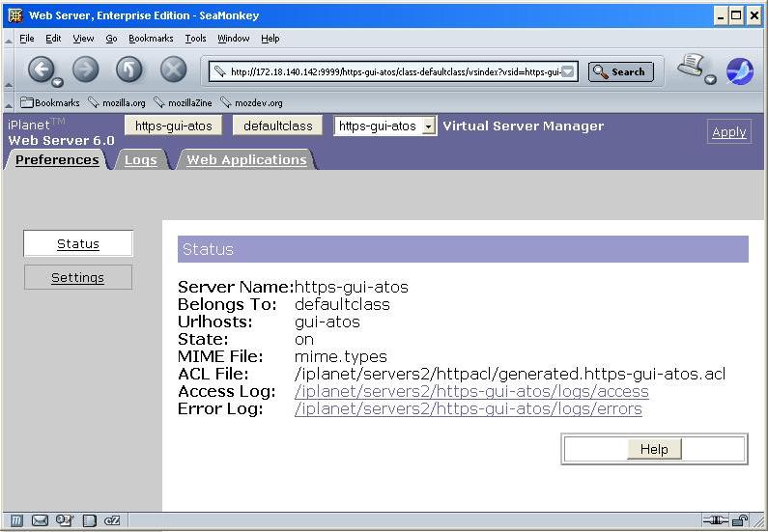Click the gui-atos Urlhosts value
Image resolution: width=768 pixels, height=532 pixels.
327,322
